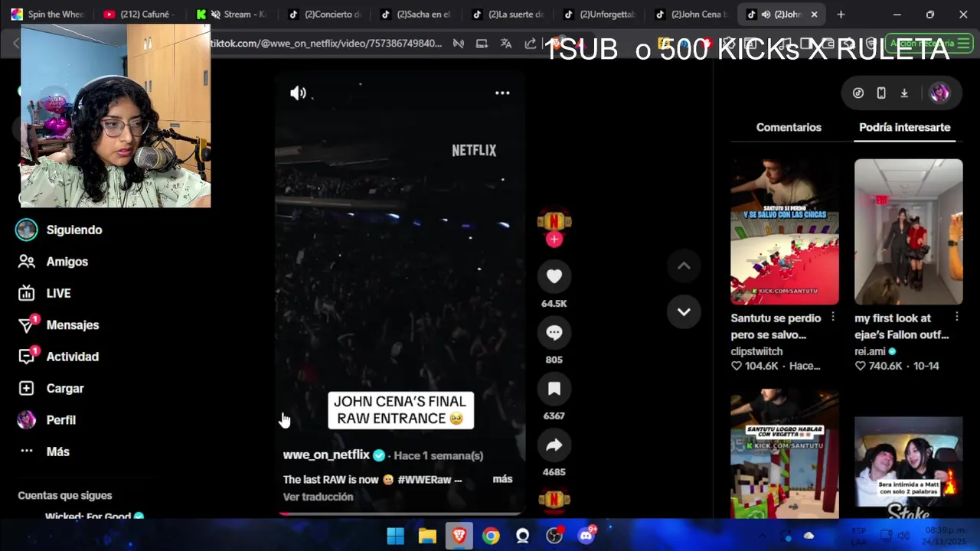
Task: Open comments via the speech bubble icon
Action: [x=554, y=333]
